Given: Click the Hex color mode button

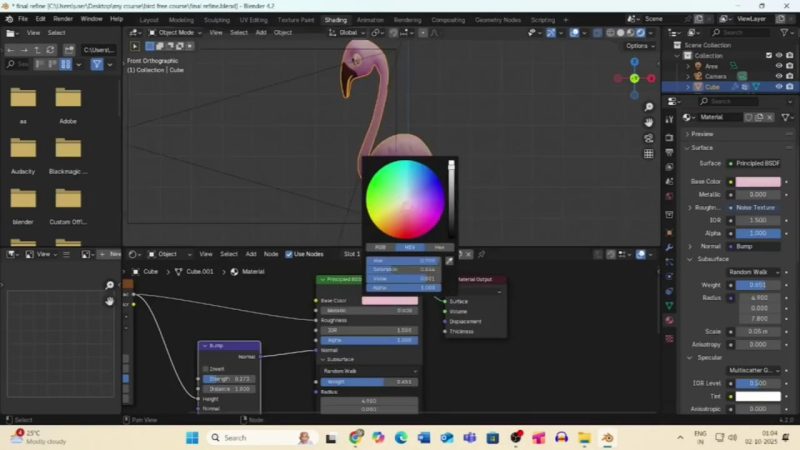Looking at the screenshot, I should pyautogui.click(x=439, y=247).
